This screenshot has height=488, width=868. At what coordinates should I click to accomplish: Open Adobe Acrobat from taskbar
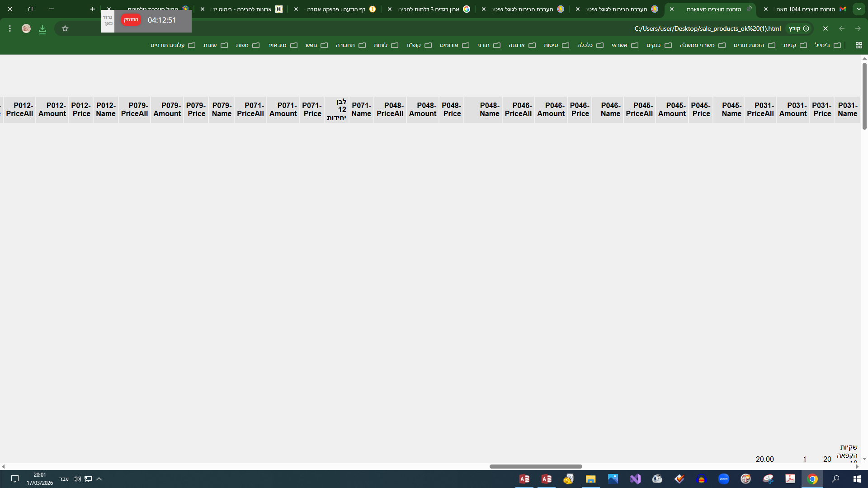[790, 479]
